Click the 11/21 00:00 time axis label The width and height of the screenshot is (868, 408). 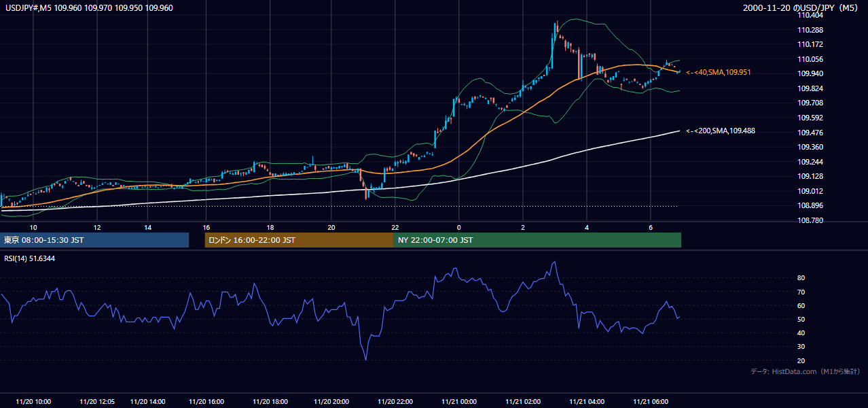point(459,401)
